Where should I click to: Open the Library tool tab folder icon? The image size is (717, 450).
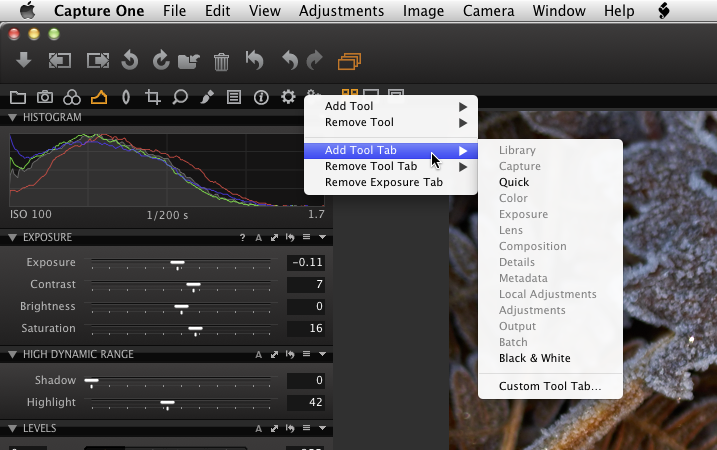click(18, 97)
